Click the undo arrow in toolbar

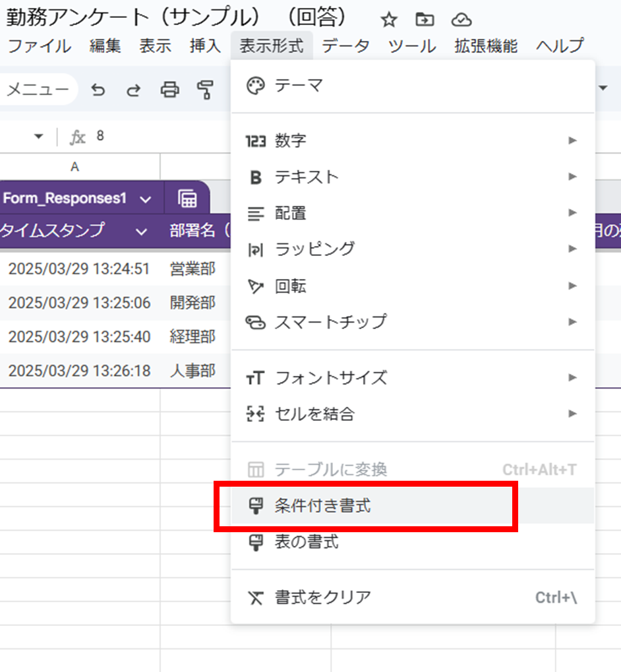pos(98,90)
